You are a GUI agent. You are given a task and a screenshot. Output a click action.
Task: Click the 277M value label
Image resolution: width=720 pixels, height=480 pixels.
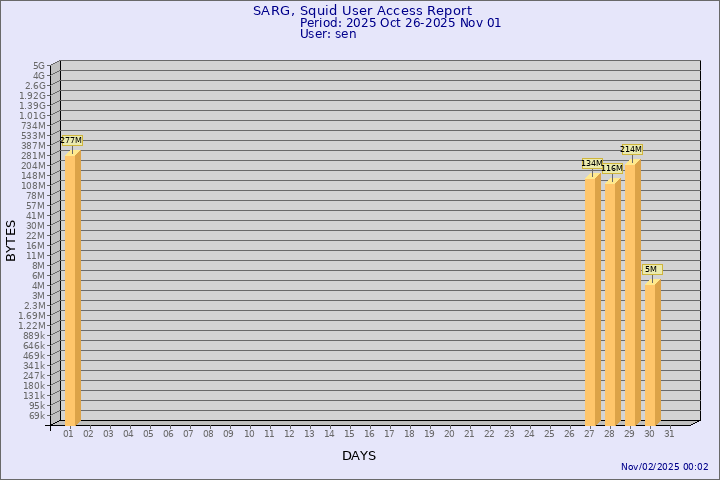[x=71, y=141]
